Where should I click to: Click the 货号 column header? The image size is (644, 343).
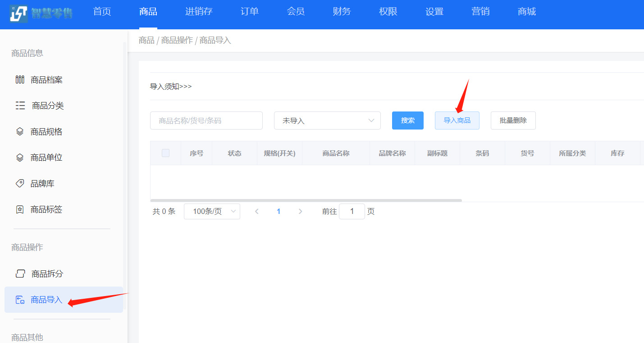tap(528, 153)
